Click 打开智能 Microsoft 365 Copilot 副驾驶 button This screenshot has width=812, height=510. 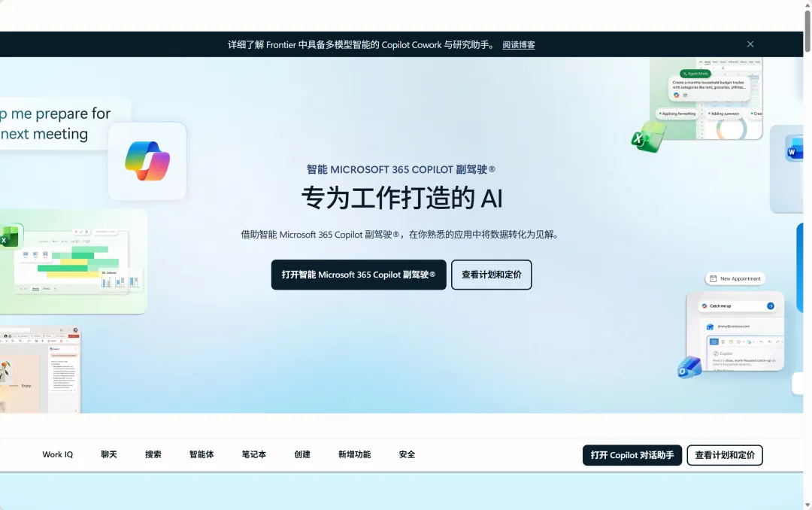coord(359,275)
